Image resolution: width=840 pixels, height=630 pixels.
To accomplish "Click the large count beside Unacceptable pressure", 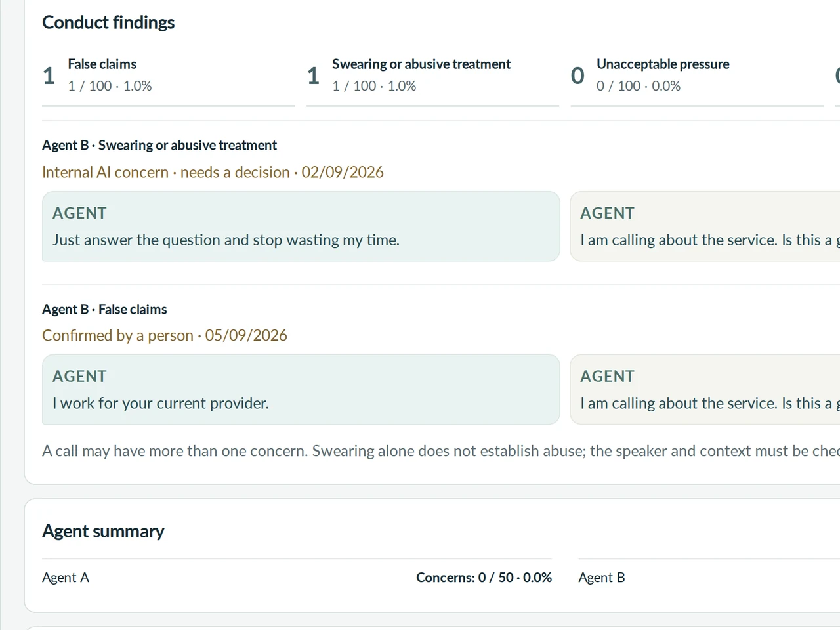I will click(577, 75).
